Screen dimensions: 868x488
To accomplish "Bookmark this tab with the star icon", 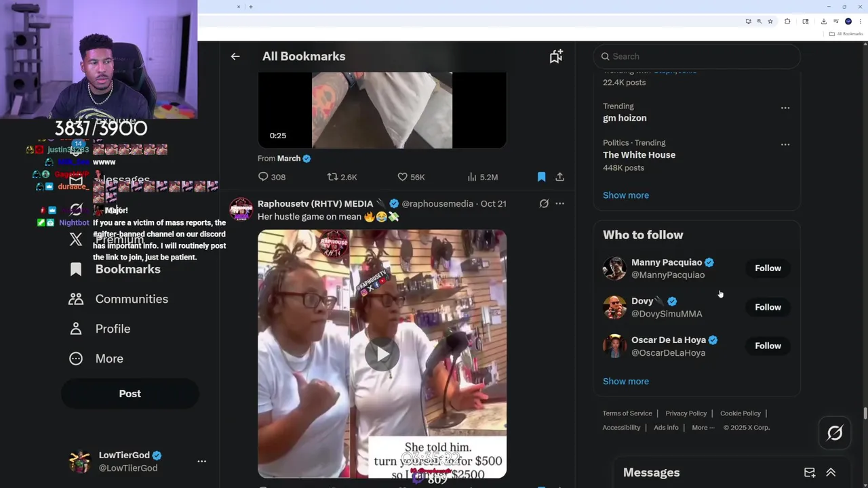I will coord(770,21).
